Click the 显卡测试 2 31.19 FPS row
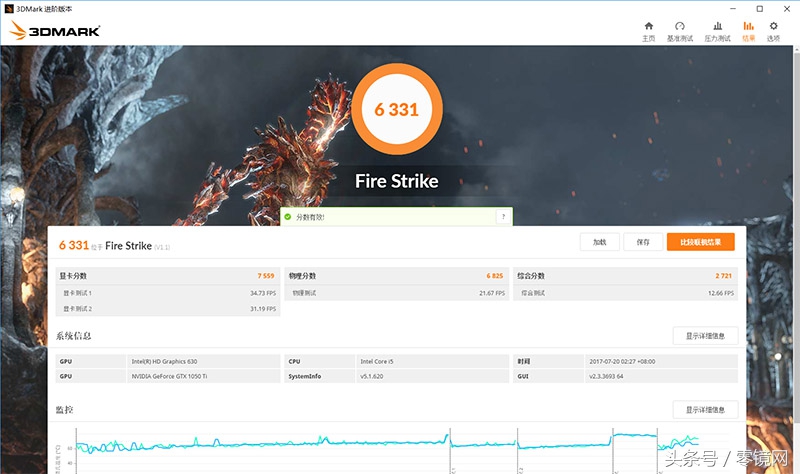 point(167,309)
